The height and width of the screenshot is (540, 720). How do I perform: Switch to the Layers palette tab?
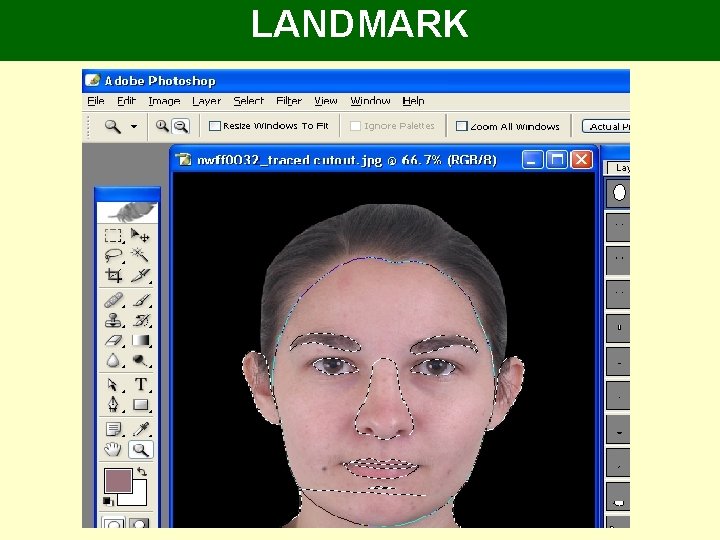619,168
